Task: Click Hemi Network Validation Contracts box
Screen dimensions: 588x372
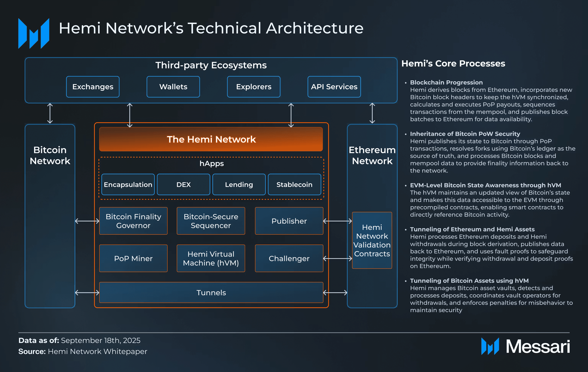Action: pos(372,240)
